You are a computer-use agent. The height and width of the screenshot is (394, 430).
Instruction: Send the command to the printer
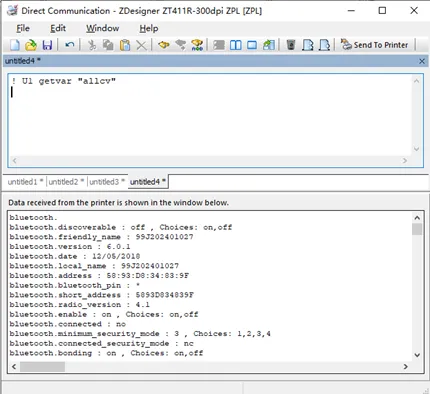(x=374, y=45)
